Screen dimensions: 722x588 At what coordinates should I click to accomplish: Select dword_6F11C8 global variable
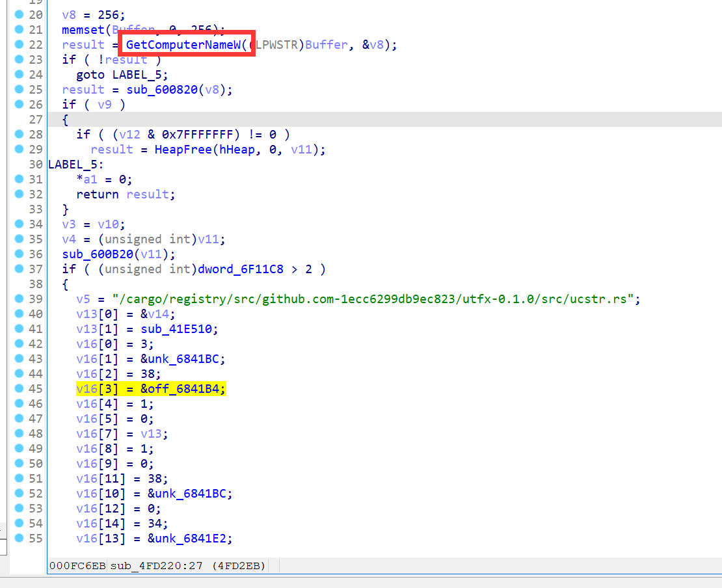(x=241, y=269)
